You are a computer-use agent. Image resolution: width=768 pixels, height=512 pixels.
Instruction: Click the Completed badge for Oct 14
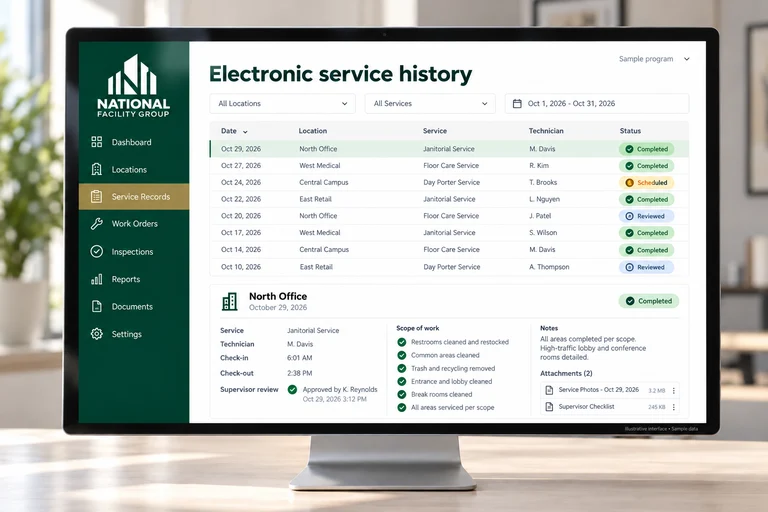tap(647, 250)
